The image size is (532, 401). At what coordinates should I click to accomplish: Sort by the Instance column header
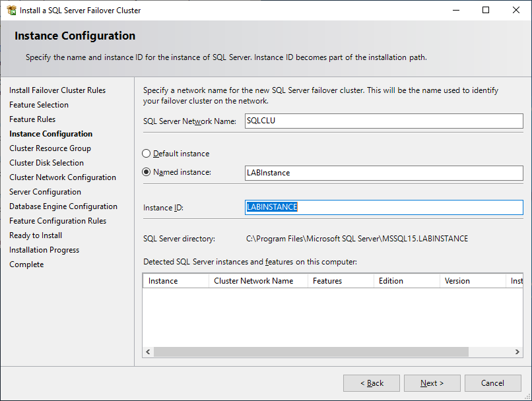176,281
